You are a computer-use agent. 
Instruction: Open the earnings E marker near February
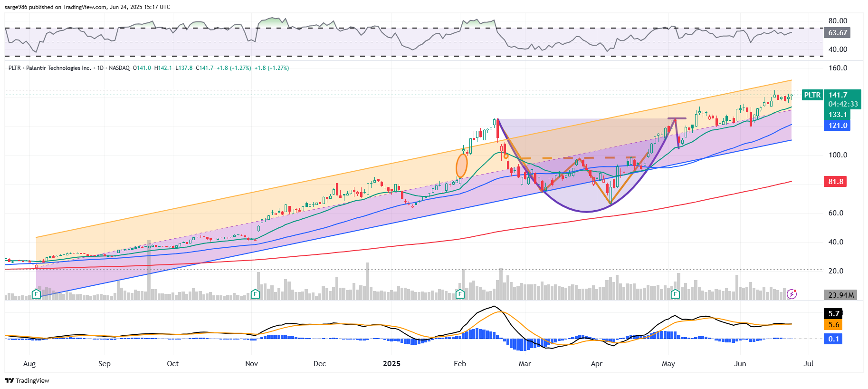[x=460, y=294]
